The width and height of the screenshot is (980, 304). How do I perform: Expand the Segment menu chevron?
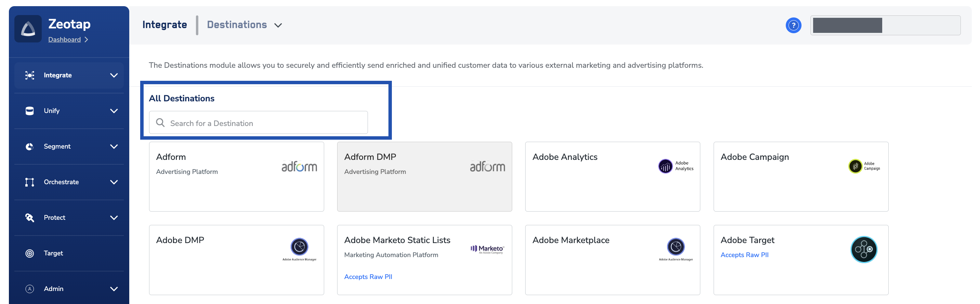[x=114, y=147]
